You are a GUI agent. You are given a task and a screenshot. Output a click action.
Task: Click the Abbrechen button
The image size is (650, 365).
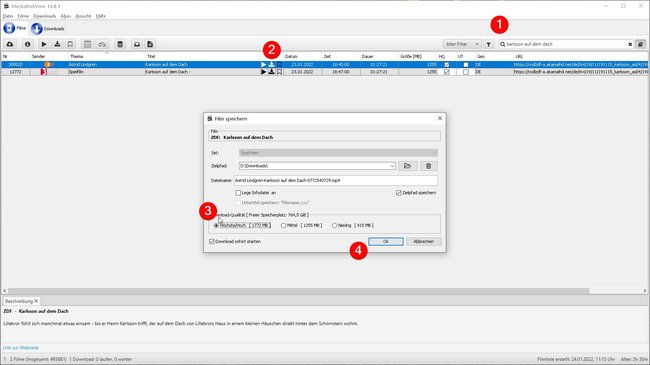(x=423, y=241)
